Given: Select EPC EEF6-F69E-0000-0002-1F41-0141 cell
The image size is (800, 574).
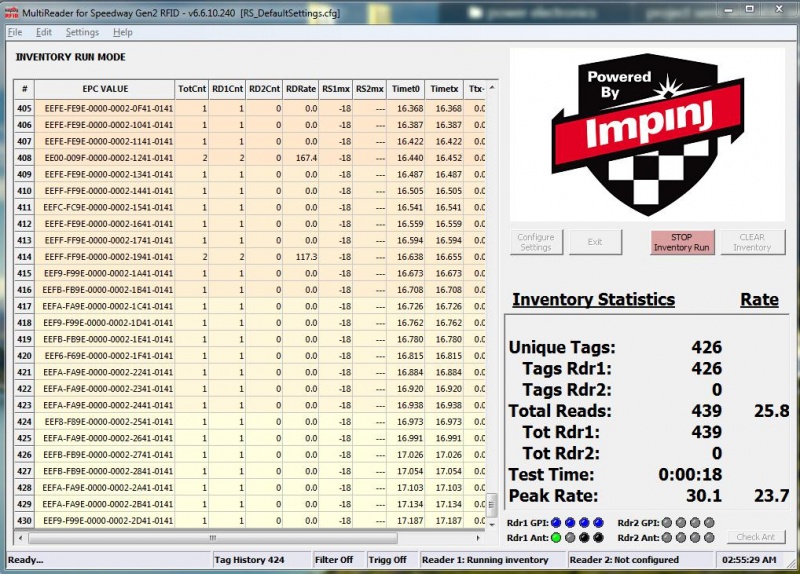Looking at the screenshot, I should click(105, 356).
